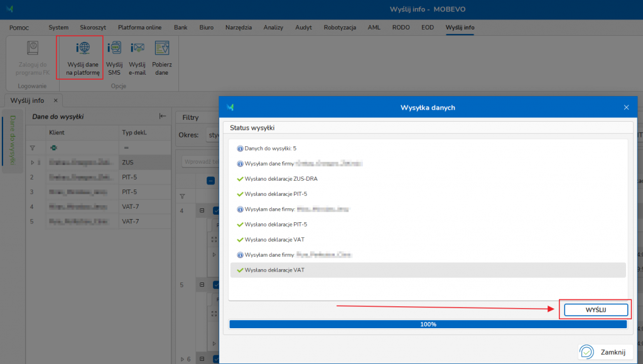Open the Klient column filter operator icon

click(x=53, y=147)
